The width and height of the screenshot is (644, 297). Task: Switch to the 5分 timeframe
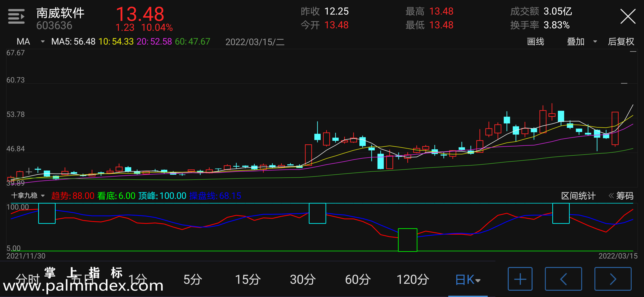coord(193,279)
